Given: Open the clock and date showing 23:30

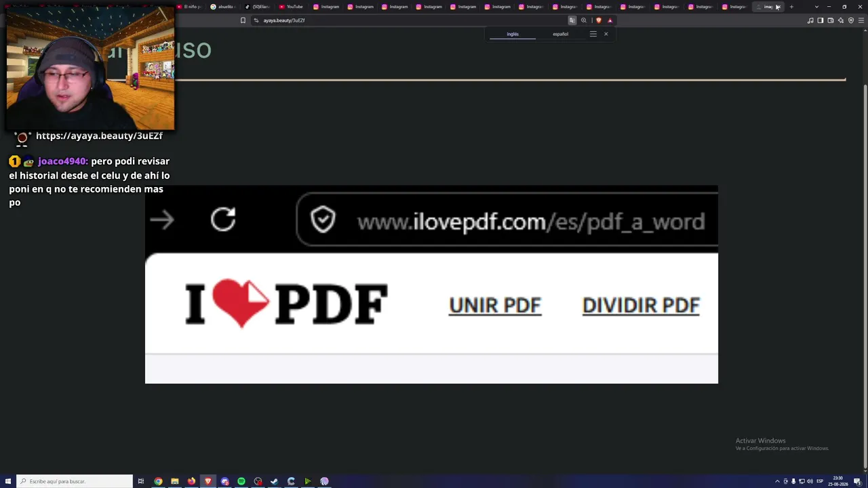Looking at the screenshot, I should click(838, 481).
